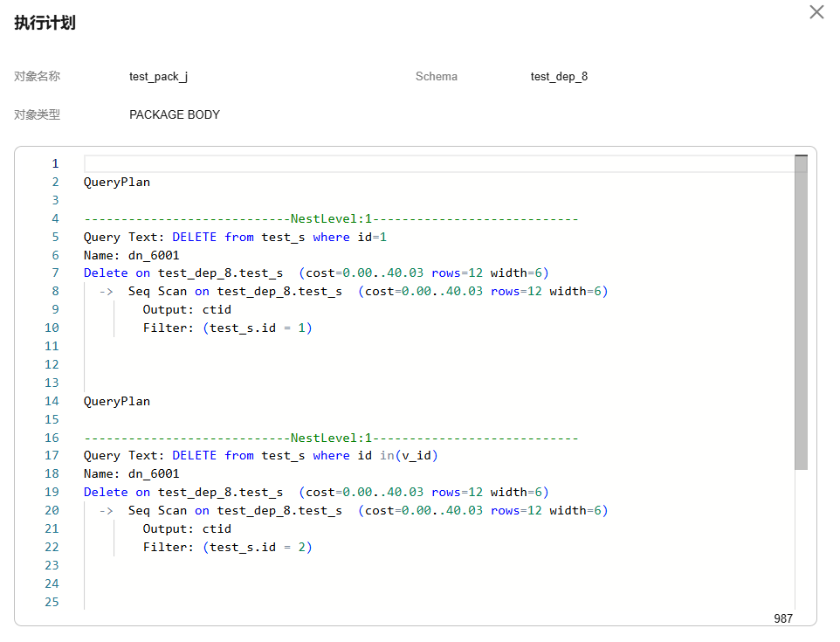The image size is (840, 642).
Task: Click the arrow before Seq Scan on line 20
Action: click(x=107, y=510)
